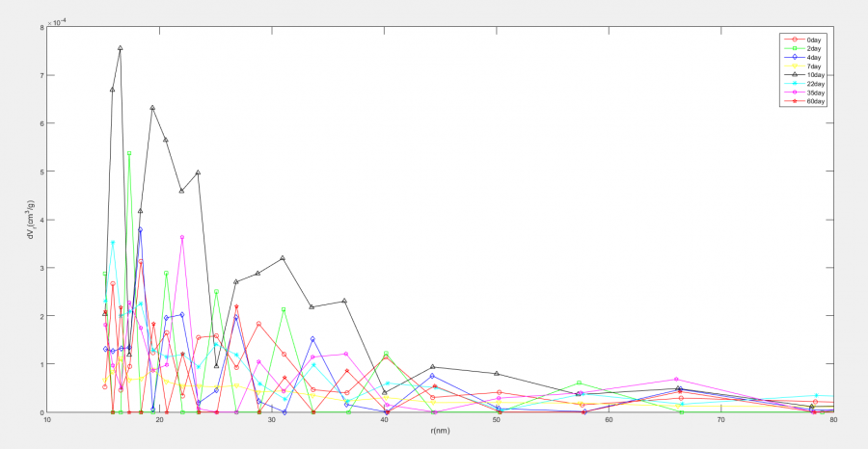Click the magenta line sample beside 35day
868x449 pixels.
pyautogui.click(x=795, y=92)
